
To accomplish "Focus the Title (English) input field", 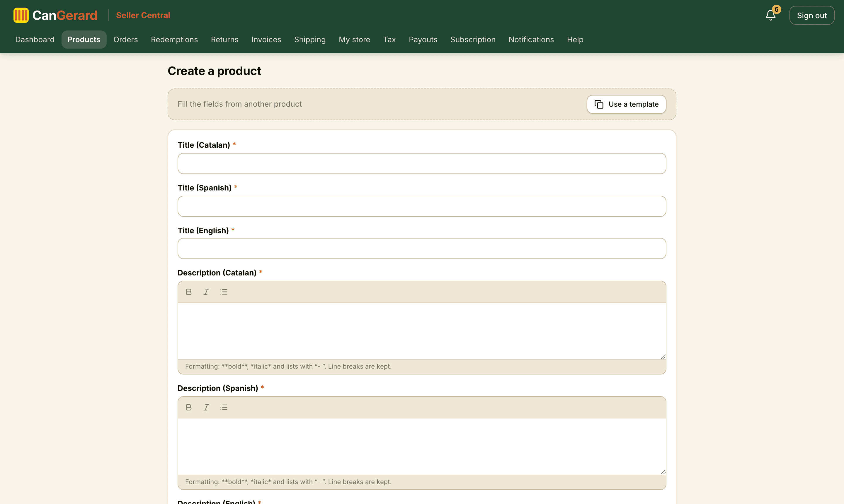I will pyautogui.click(x=422, y=248).
